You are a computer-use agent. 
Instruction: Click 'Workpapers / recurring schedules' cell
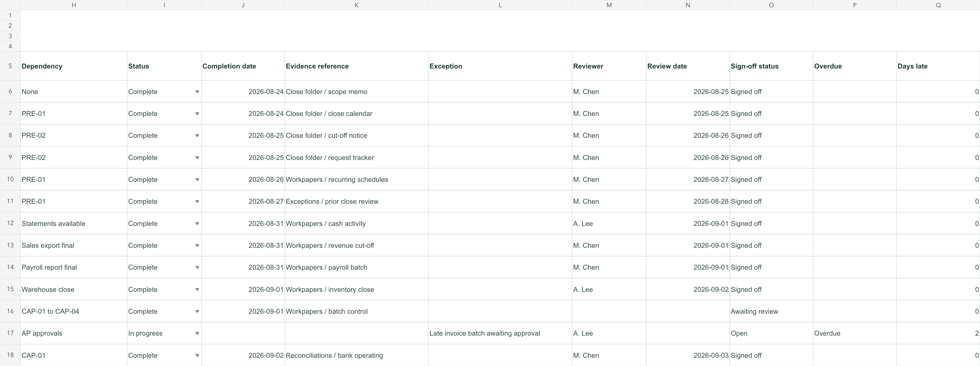(x=356, y=180)
